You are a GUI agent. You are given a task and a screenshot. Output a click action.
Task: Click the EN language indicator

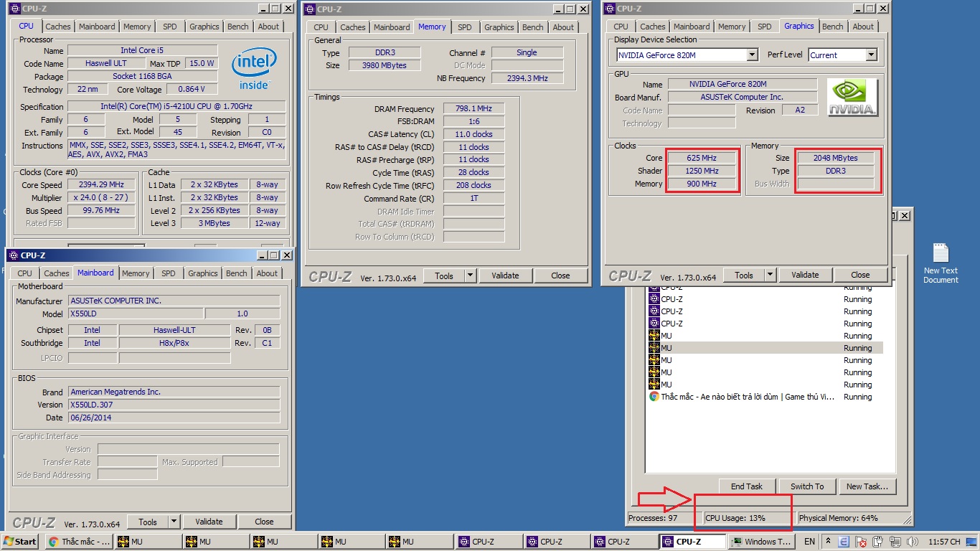pyautogui.click(x=809, y=542)
